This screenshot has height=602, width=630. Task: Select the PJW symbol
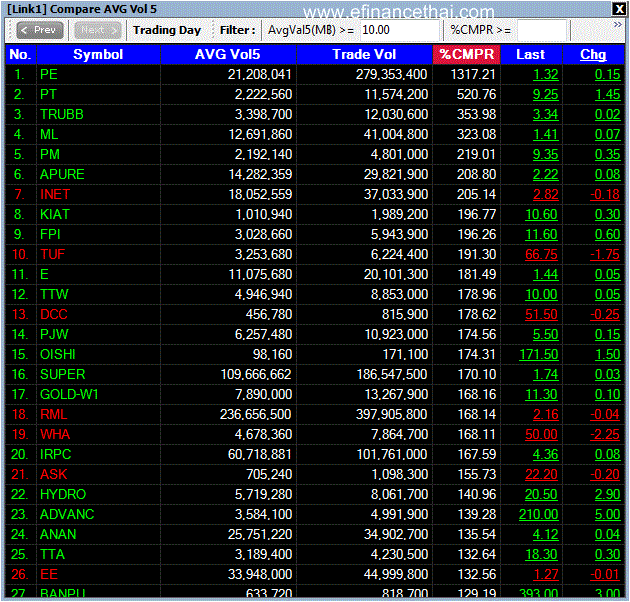tap(54, 334)
